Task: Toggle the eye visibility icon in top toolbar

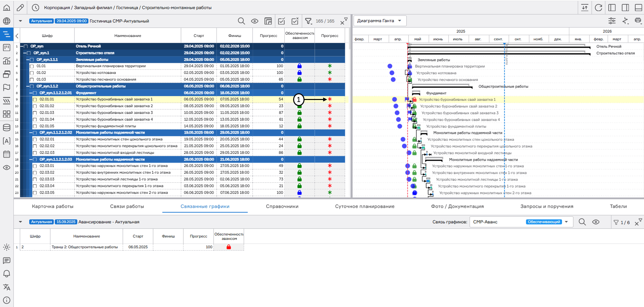Action: point(255,21)
